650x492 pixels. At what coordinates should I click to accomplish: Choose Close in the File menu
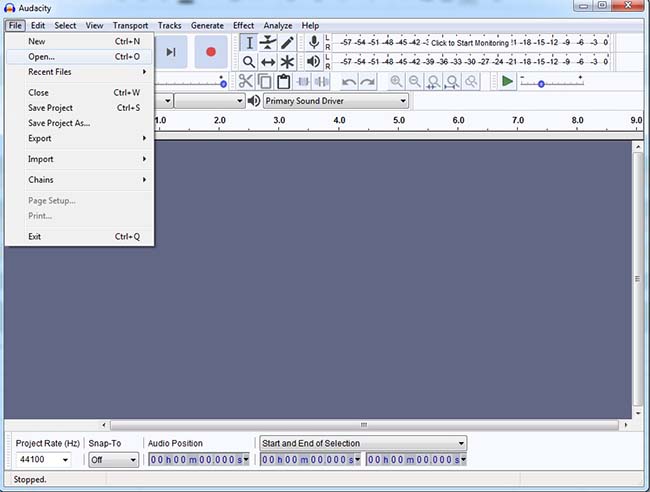click(x=79, y=92)
